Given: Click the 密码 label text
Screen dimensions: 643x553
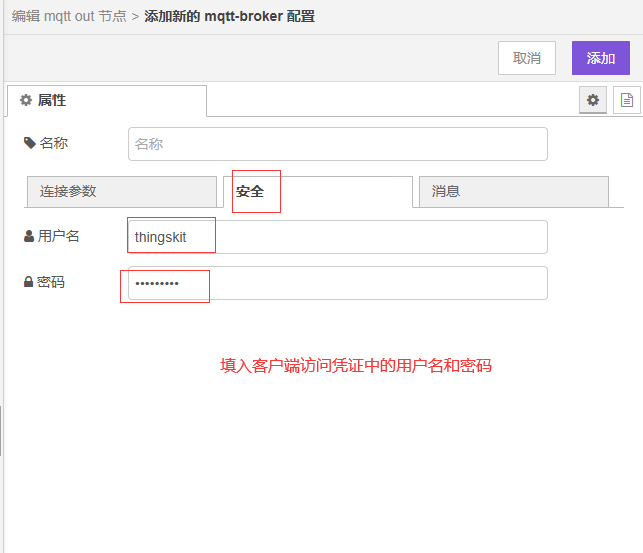Looking at the screenshot, I should point(51,283).
